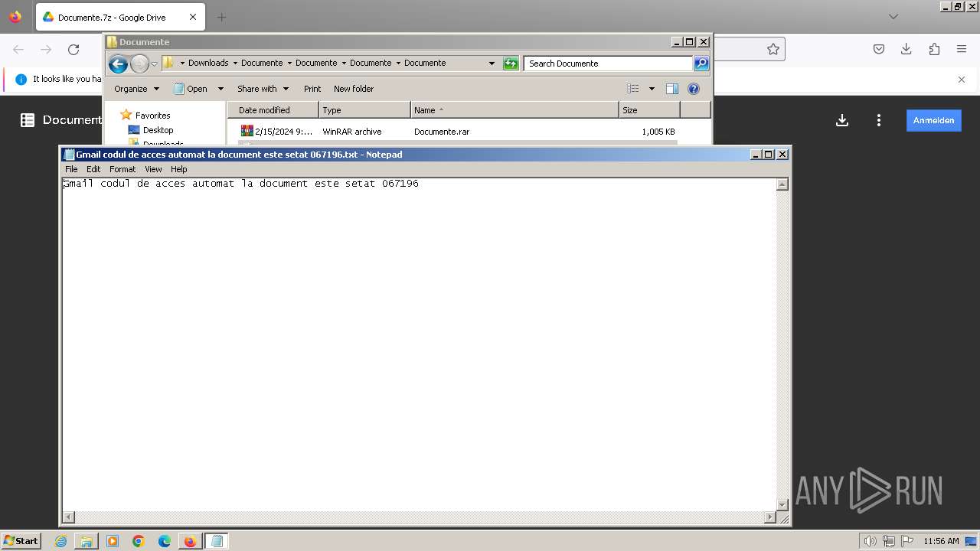Viewport: 980px width, 551px height.
Task: Click the Action Center flag icon
Action: 907,541
